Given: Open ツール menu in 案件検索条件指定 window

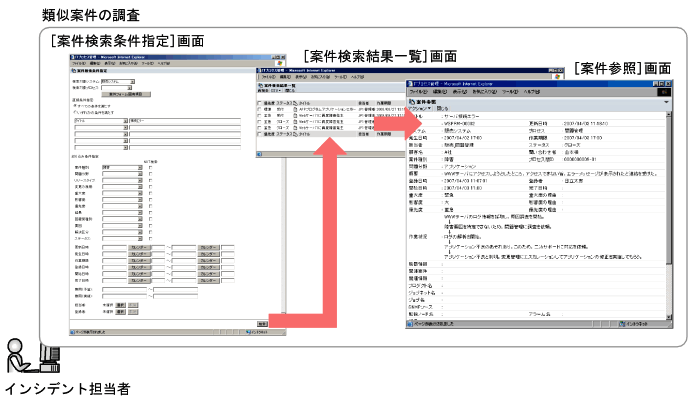Looking at the screenshot, I should click(x=148, y=64).
